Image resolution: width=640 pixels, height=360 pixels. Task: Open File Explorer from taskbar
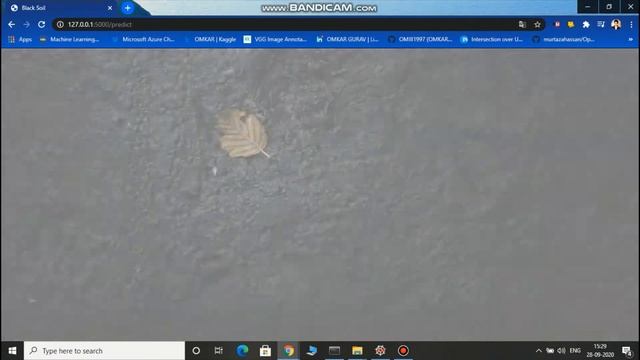click(357, 351)
